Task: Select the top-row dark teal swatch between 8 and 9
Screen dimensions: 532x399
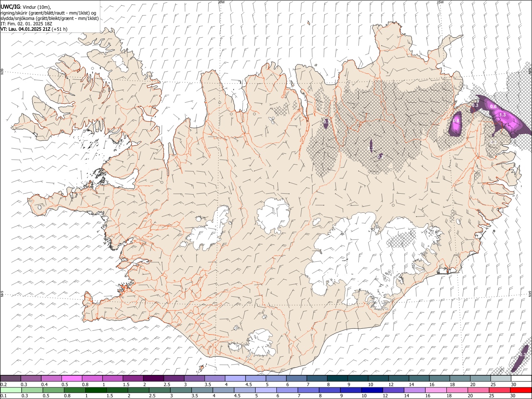Action: [x=337, y=378]
